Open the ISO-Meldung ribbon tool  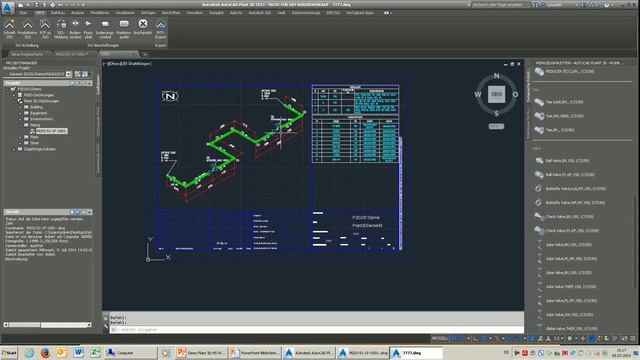coord(61,29)
